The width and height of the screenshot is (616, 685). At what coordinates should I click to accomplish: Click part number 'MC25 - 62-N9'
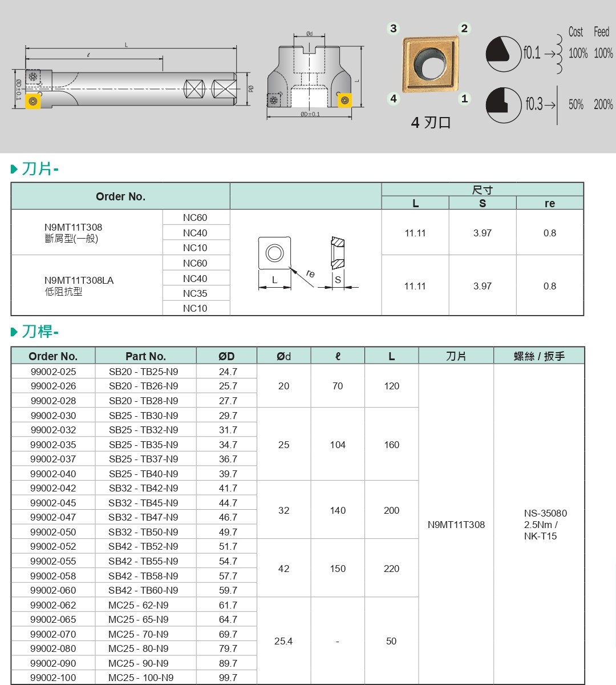[x=139, y=605]
